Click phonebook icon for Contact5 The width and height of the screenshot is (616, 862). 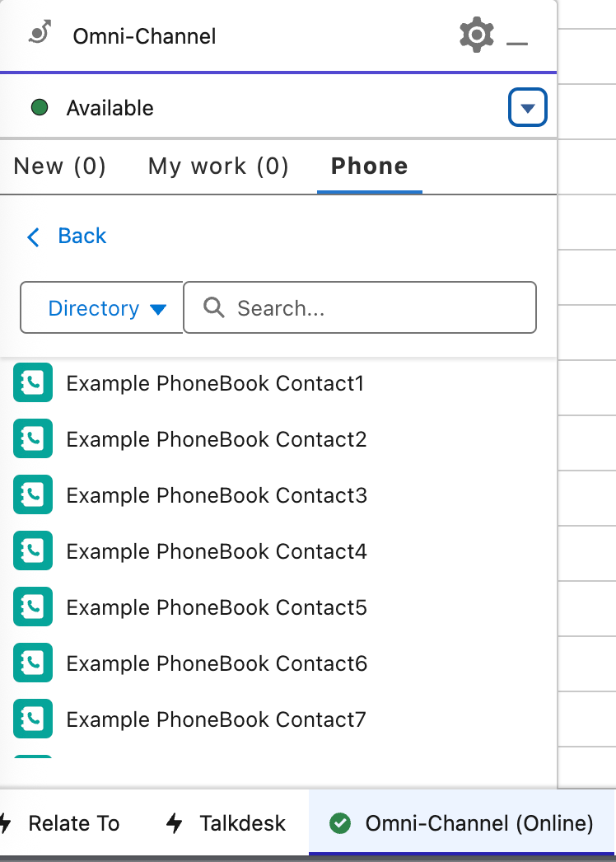click(x=33, y=607)
